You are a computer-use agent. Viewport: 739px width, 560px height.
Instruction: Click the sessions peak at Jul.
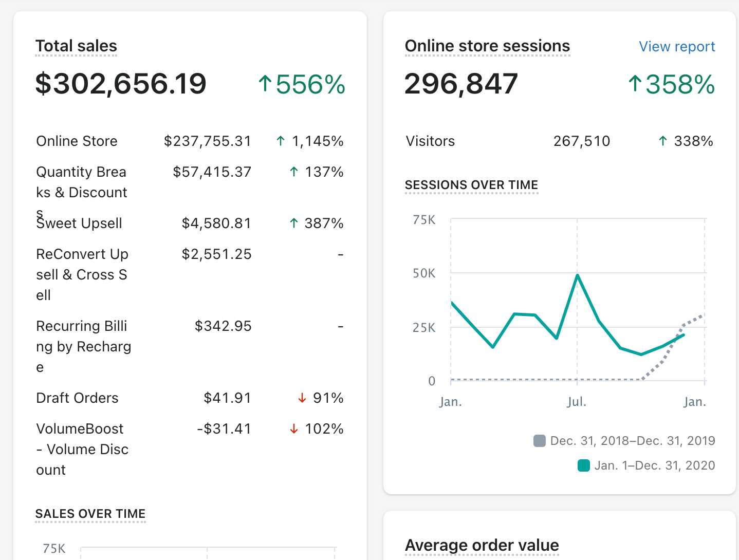(578, 275)
